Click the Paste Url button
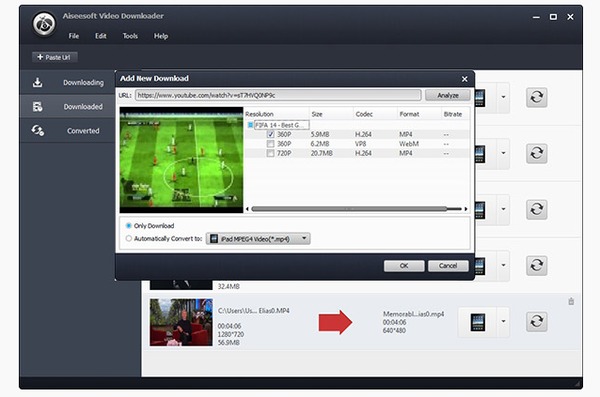 point(55,57)
